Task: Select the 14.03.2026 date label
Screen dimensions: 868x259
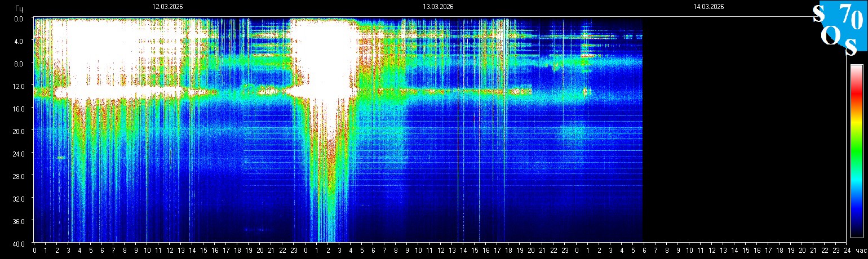Action: [x=708, y=7]
